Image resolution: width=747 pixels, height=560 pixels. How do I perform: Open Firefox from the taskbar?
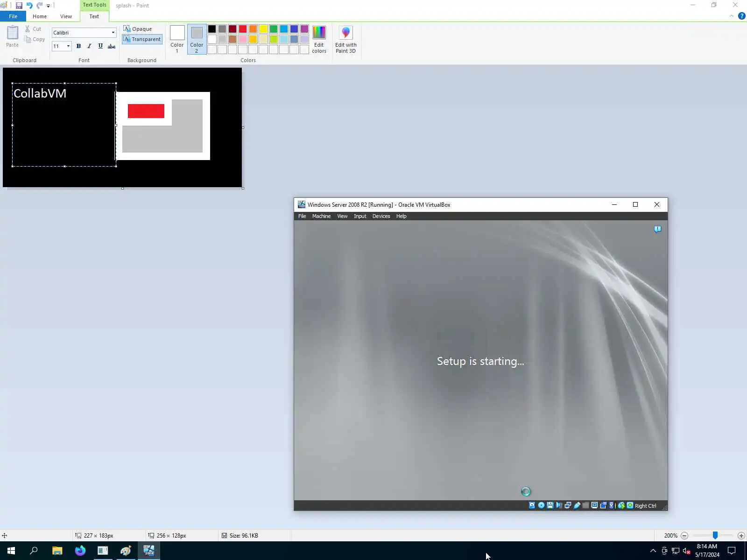tap(80, 551)
